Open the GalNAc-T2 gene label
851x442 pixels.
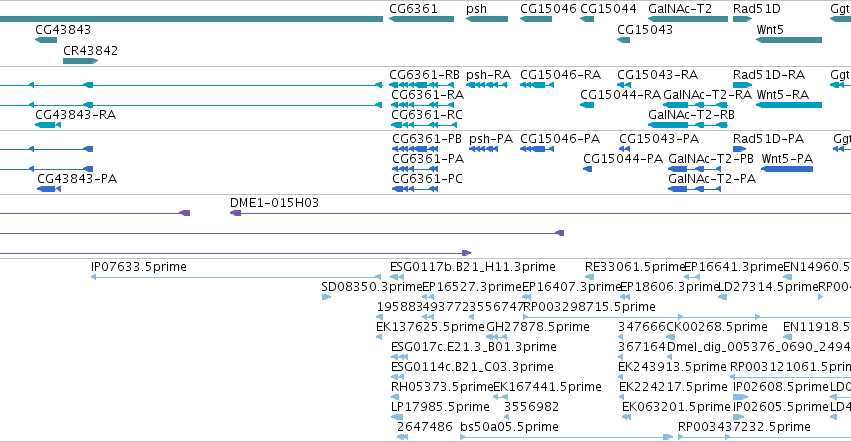point(680,9)
